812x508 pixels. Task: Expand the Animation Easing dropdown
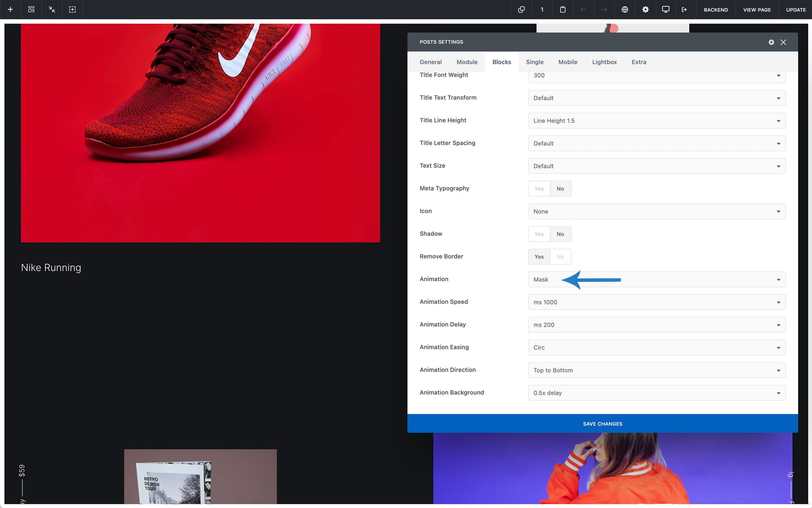tap(656, 348)
